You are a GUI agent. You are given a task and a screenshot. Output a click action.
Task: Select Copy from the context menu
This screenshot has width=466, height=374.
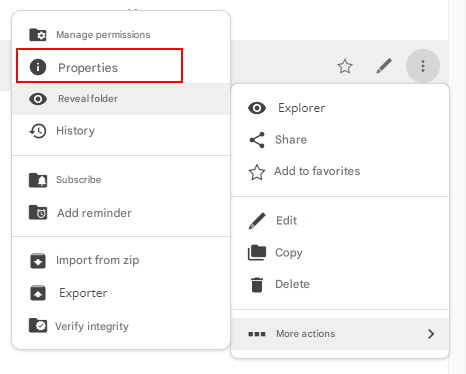click(340, 253)
